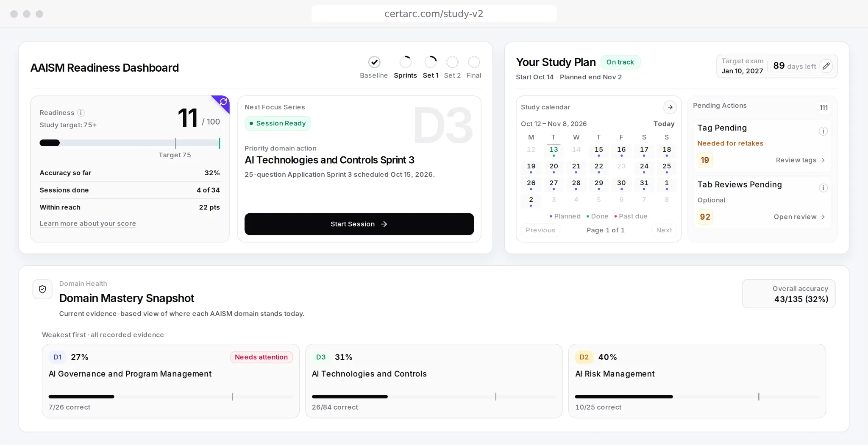Viewport: 868px width, 446px height.
Task: Click the purple refresh score icon
Action: click(223, 102)
